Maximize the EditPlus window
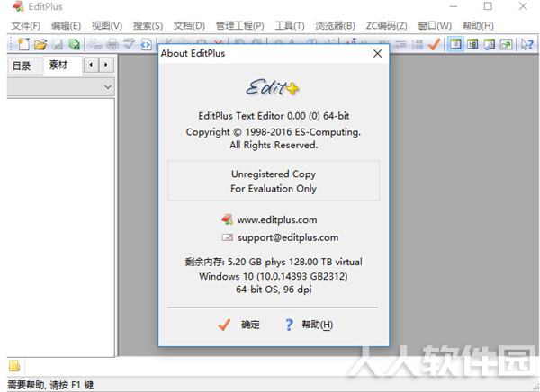 (488, 6)
